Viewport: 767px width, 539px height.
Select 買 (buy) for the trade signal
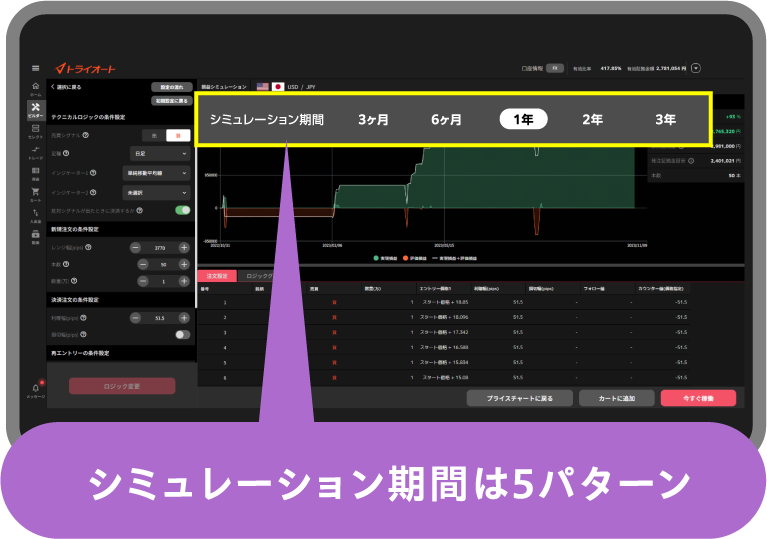[x=178, y=135]
